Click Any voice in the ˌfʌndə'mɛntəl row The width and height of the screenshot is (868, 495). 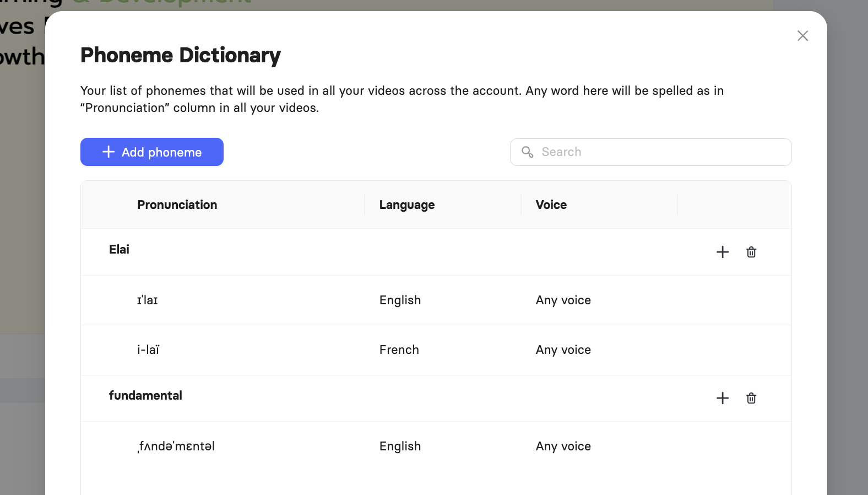point(563,446)
